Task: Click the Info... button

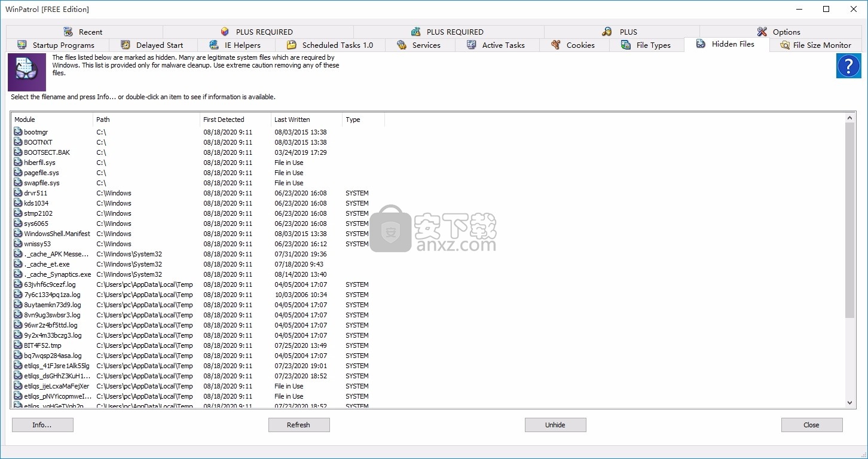Action: 42,425
